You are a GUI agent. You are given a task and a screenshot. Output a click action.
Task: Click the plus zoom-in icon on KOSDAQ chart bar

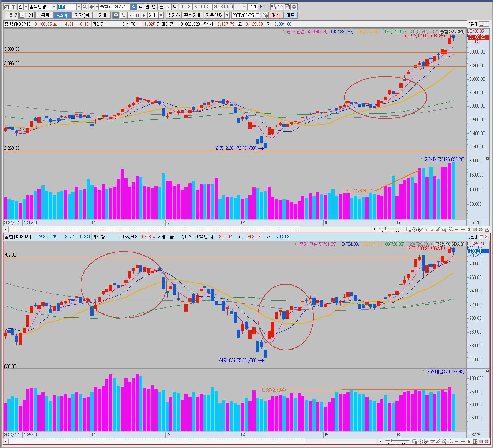(463, 442)
